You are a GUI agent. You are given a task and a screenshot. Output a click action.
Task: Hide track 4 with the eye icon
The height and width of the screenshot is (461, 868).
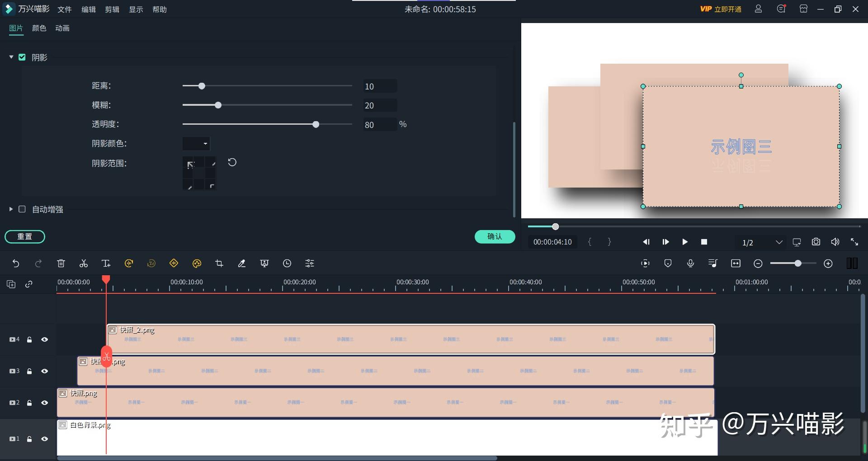click(x=44, y=339)
